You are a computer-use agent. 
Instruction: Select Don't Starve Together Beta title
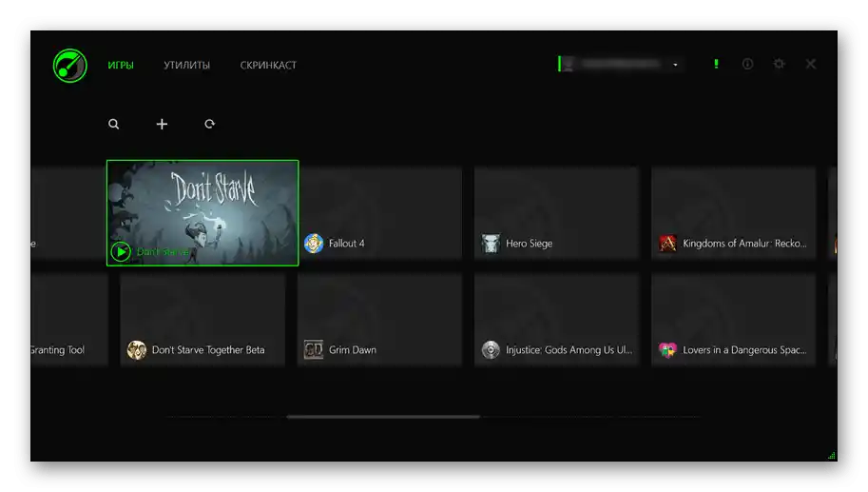[x=208, y=350]
